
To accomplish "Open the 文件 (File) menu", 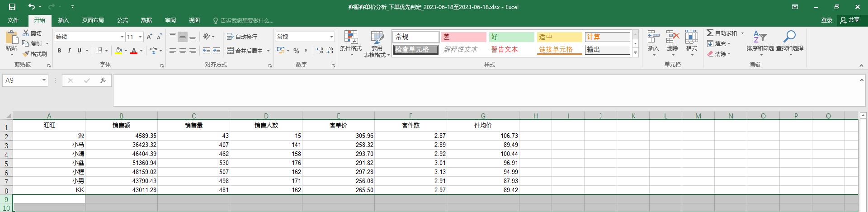I will tap(13, 20).
